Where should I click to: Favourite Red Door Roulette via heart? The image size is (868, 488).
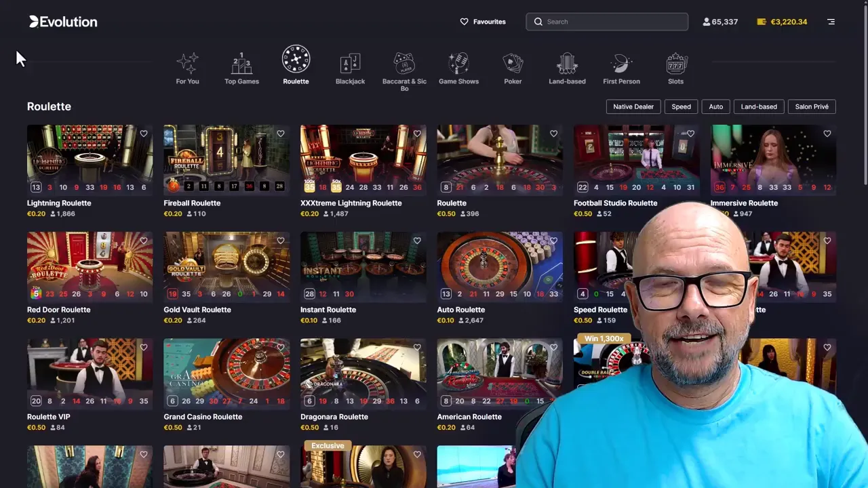coord(144,241)
